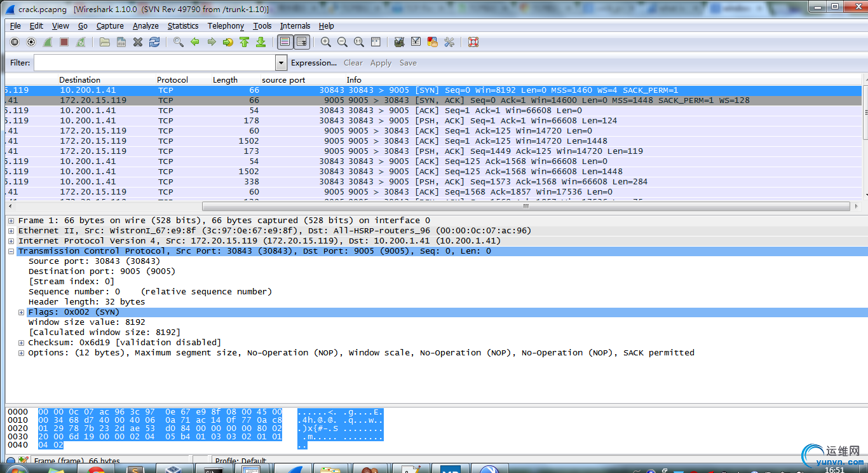Sort by the Length column header
868x473 pixels.
(225, 80)
